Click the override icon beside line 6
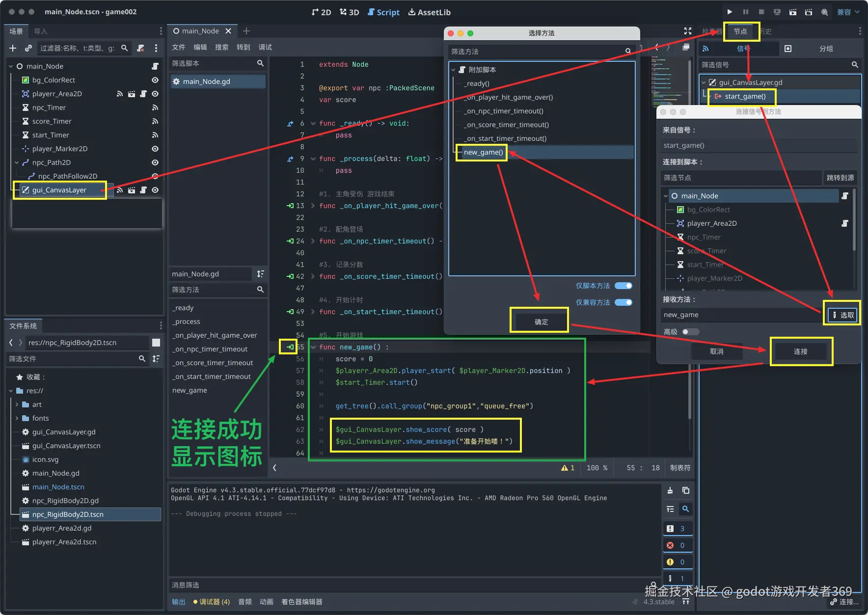 (290, 123)
